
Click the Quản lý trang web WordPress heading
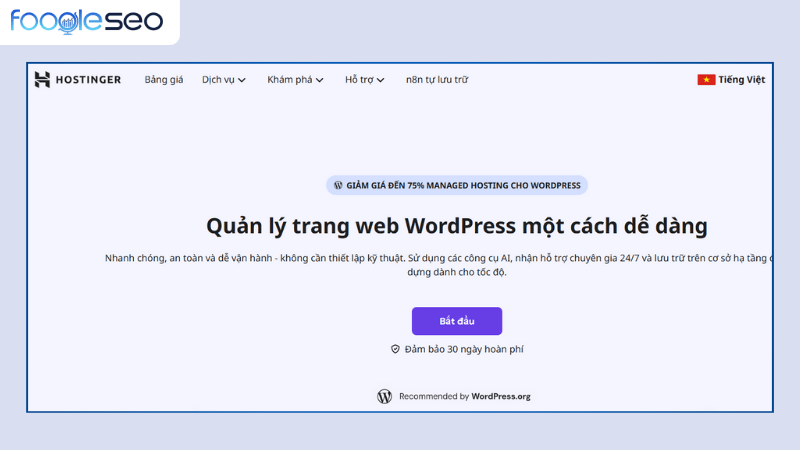click(x=457, y=226)
